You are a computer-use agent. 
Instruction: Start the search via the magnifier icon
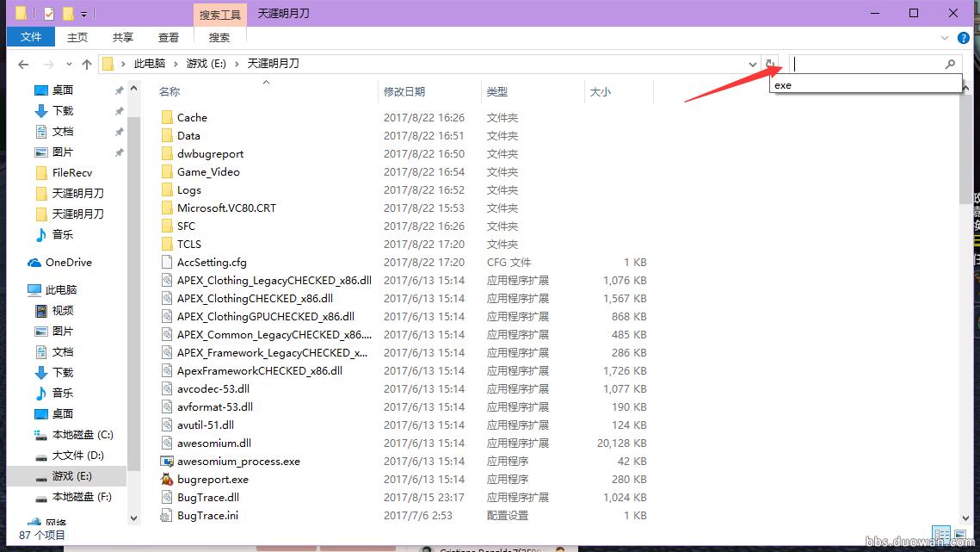pyautogui.click(x=949, y=64)
